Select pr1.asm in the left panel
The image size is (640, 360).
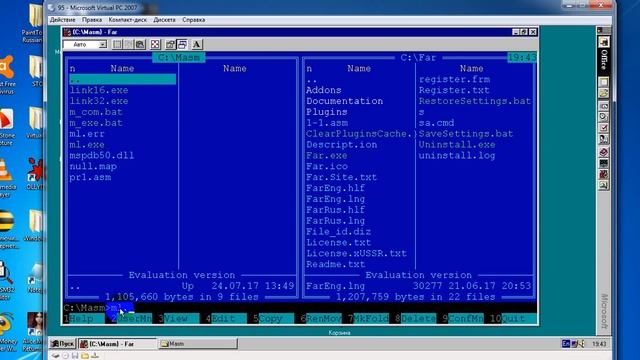pos(90,177)
